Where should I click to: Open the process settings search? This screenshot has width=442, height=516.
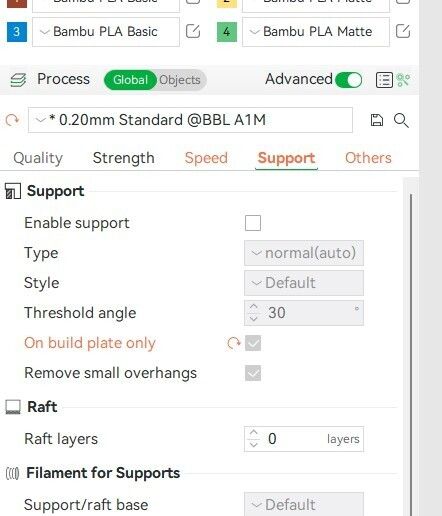(x=401, y=120)
